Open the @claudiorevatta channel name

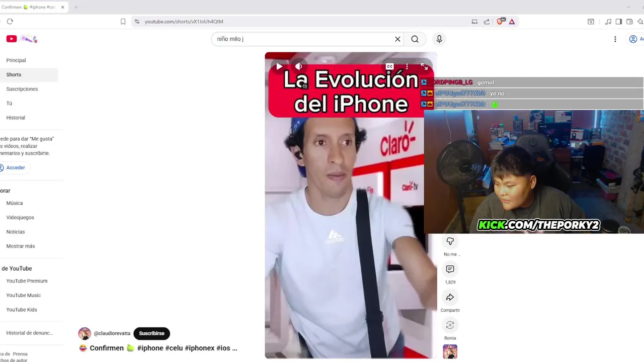click(x=112, y=333)
